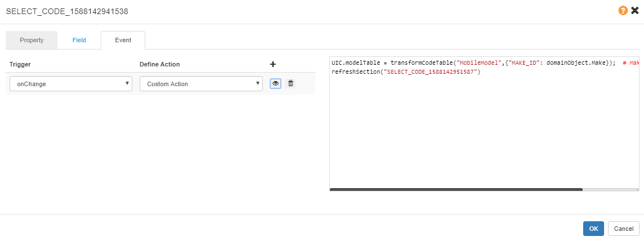The height and width of the screenshot is (241, 644).
Task: Click the code editor's horizontal scrollbar thumb
Action: (456, 190)
